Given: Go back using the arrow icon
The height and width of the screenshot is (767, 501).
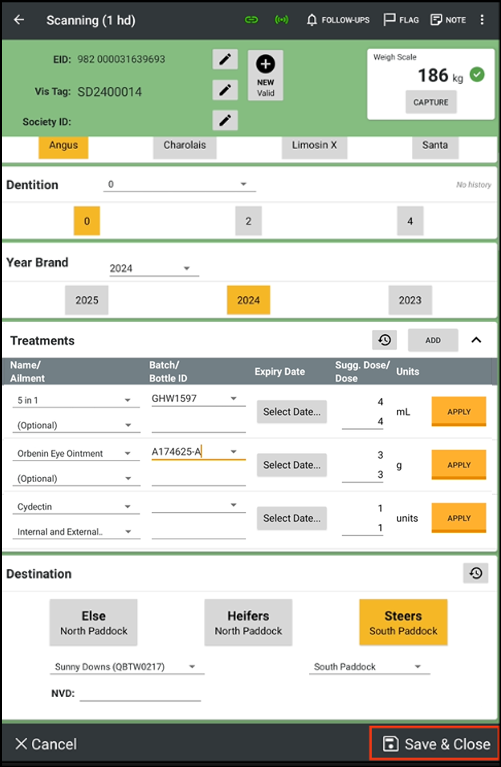Looking at the screenshot, I should tap(19, 20).
